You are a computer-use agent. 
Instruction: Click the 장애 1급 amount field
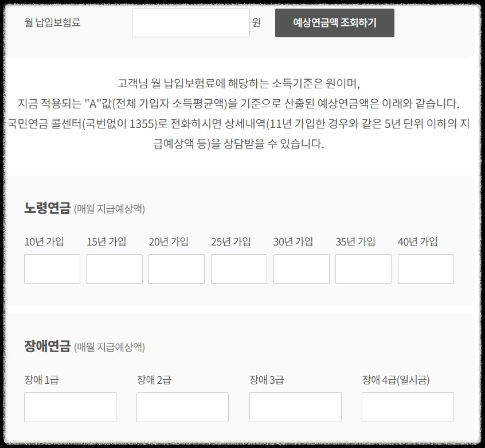point(70,407)
